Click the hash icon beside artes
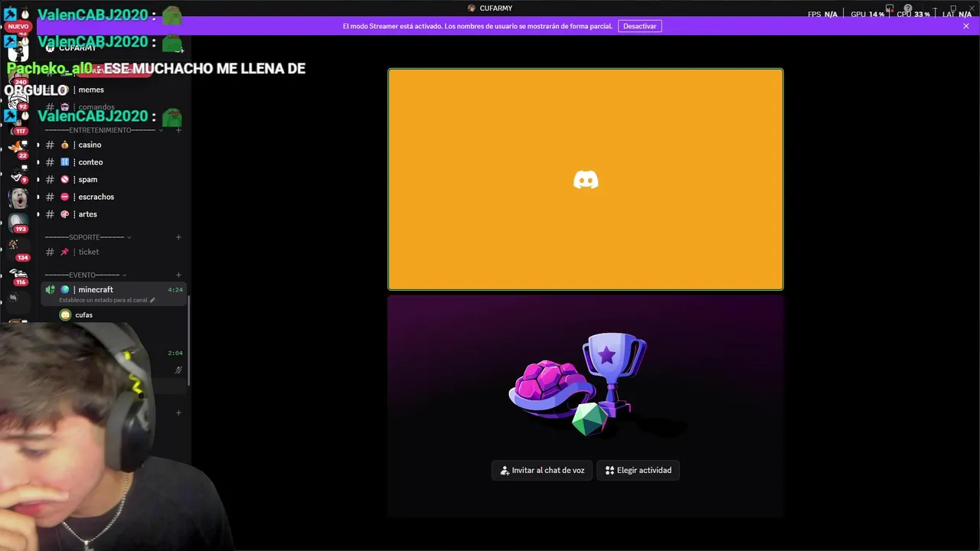980x551 pixels. pos(50,214)
